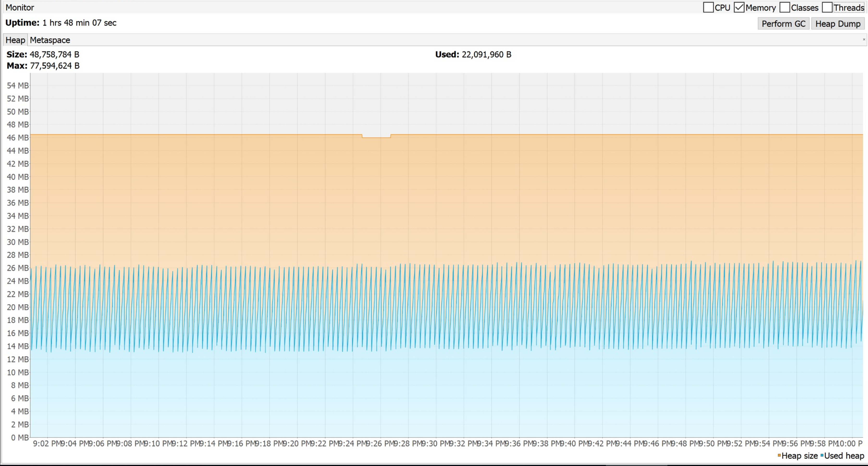Image resolution: width=868 pixels, height=466 pixels.
Task: Click the heap size dip near 9:26 PM
Action: click(376, 137)
